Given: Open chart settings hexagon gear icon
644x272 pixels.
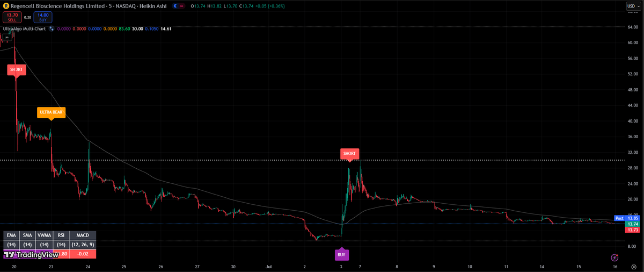Looking at the screenshot, I should point(633,267).
